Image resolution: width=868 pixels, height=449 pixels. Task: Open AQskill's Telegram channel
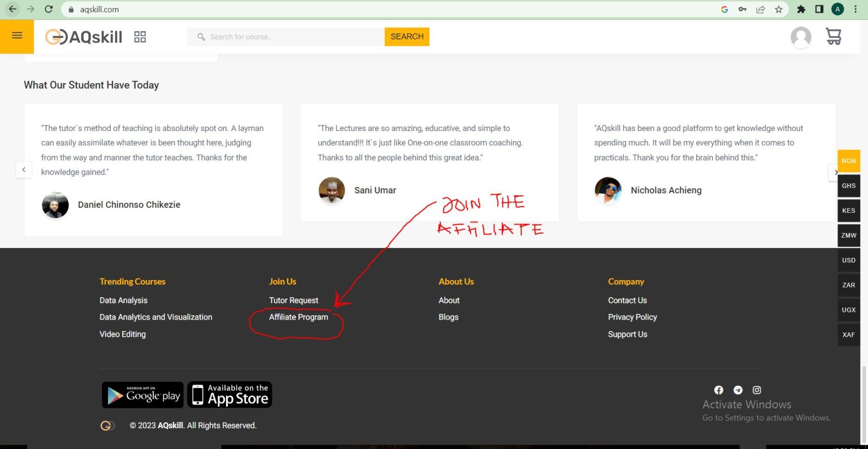737,390
